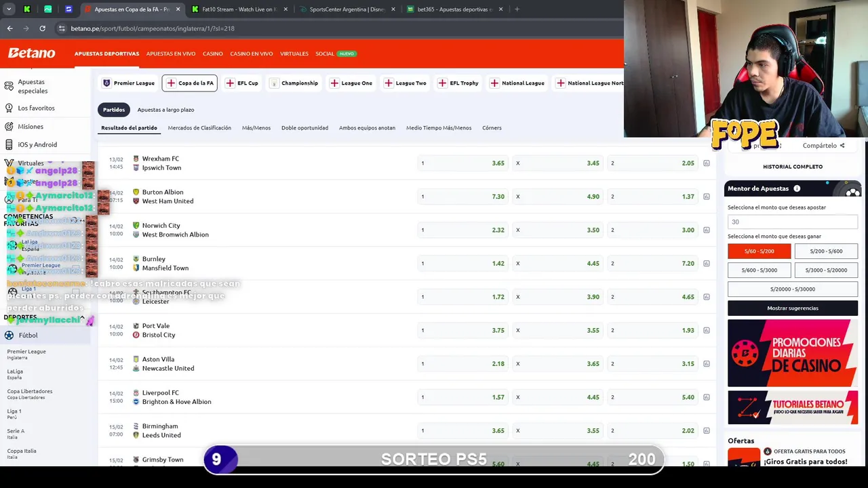Open Apuestas en Vivo top menu
The image size is (868, 488).
171,54
